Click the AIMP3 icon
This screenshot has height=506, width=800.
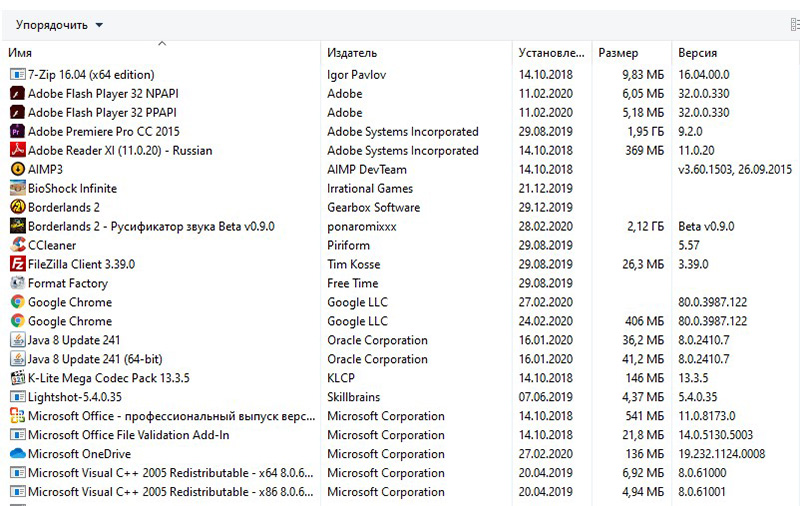pyautogui.click(x=17, y=169)
